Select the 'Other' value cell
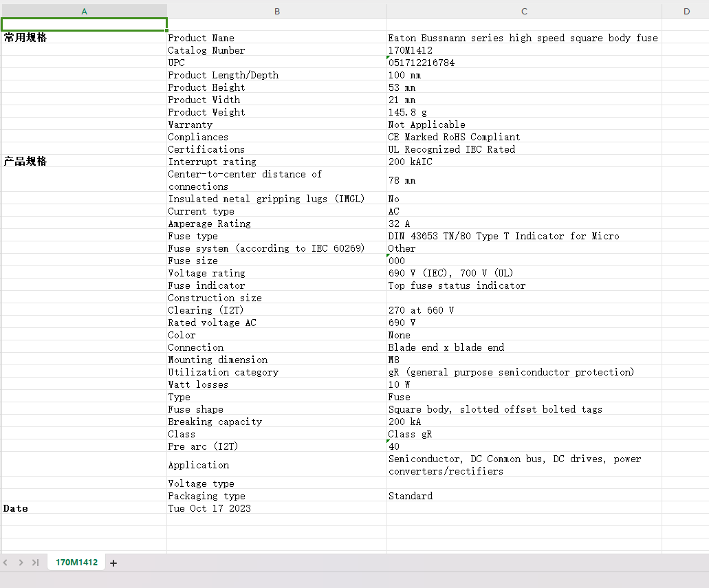 point(524,248)
